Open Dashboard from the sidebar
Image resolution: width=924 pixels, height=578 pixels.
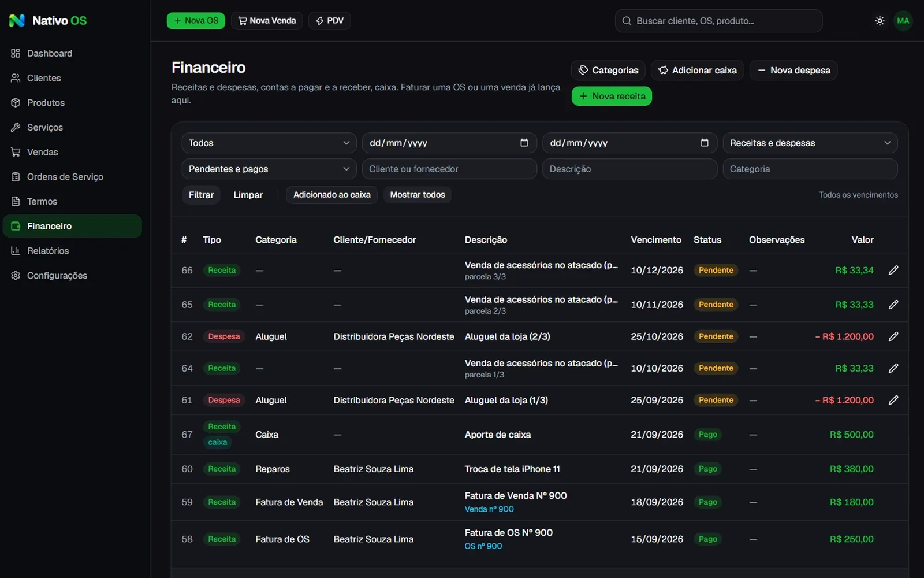pyautogui.click(x=72, y=53)
